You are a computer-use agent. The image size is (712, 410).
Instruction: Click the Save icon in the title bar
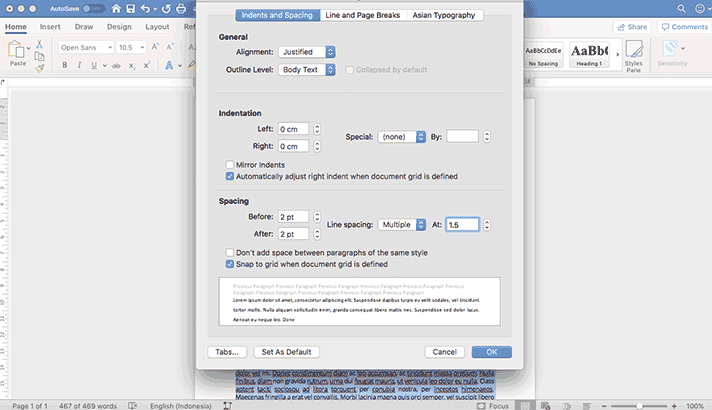pyautogui.click(x=130, y=8)
